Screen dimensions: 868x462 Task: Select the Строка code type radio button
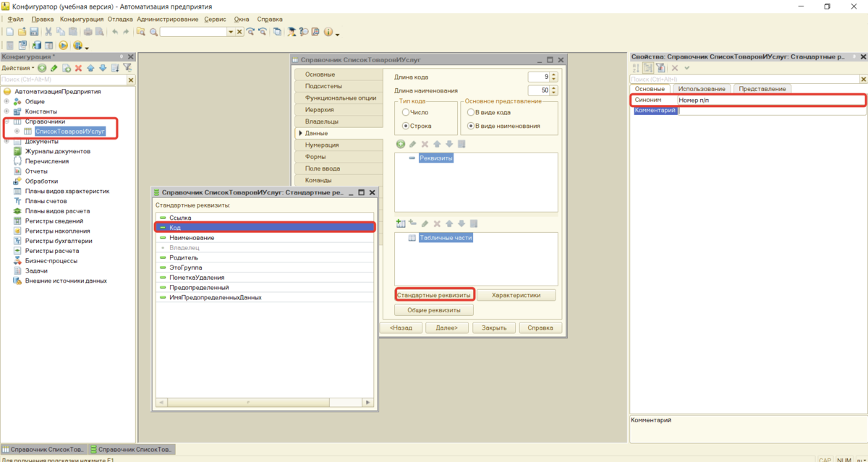tap(405, 126)
